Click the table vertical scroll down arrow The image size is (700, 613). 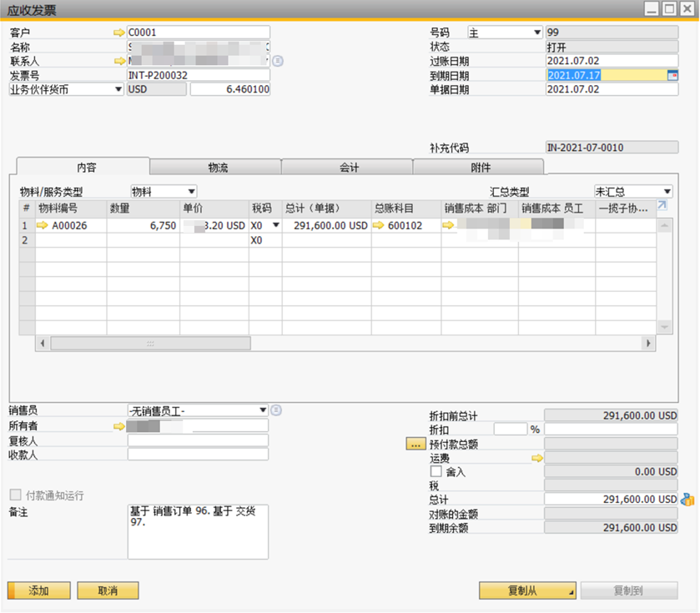(x=665, y=327)
